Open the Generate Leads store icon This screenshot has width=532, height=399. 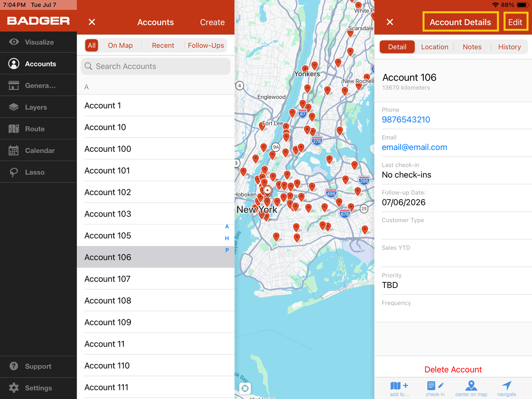[14, 85]
